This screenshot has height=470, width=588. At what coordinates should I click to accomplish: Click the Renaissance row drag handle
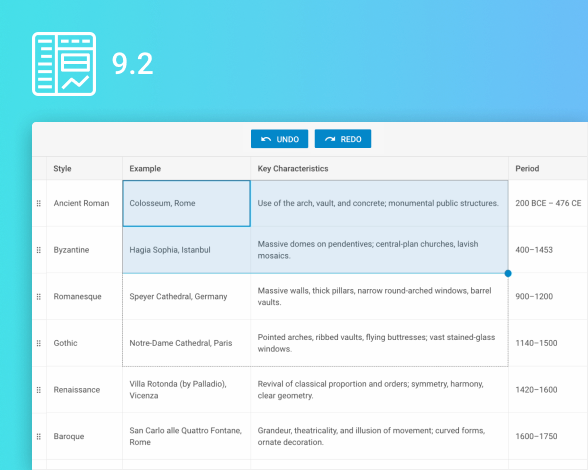tap(39, 390)
